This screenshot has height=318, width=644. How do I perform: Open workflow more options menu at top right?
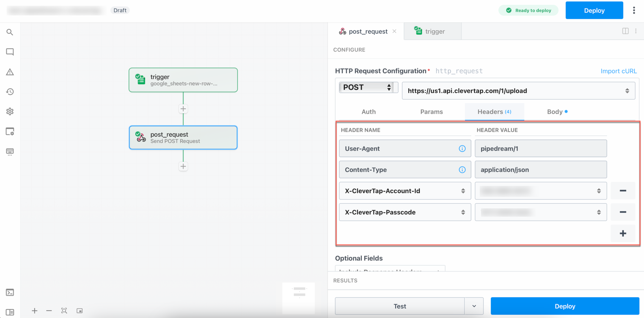(634, 10)
